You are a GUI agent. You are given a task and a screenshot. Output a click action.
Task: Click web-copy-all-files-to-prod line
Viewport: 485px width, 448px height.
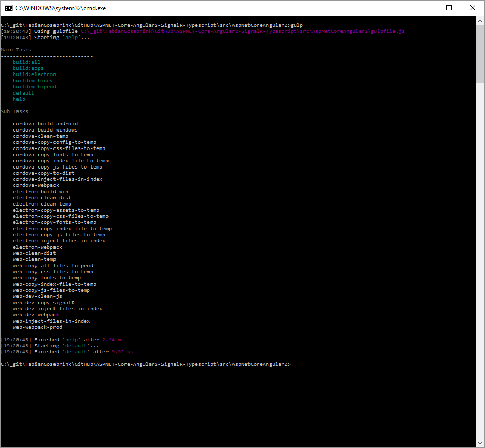[x=53, y=266]
